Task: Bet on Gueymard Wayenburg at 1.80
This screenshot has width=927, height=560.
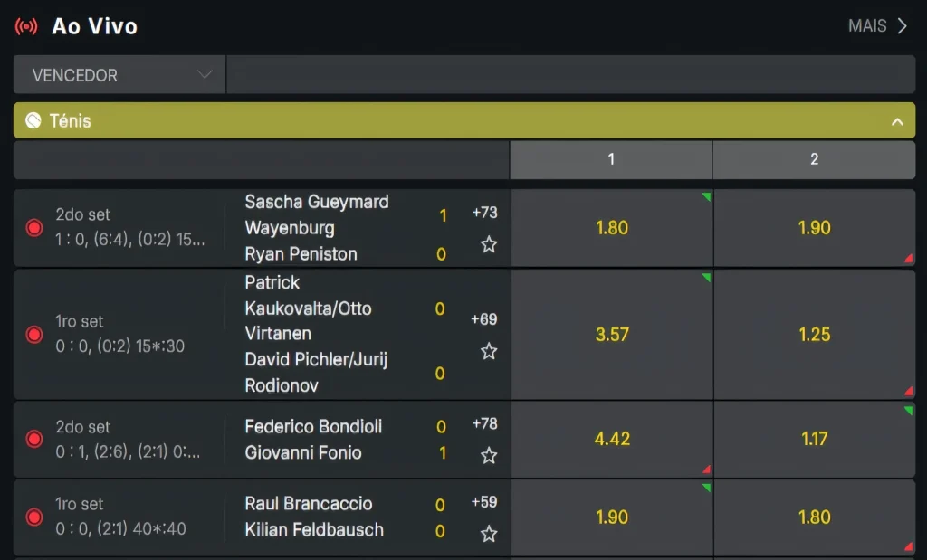Action: point(612,228)
